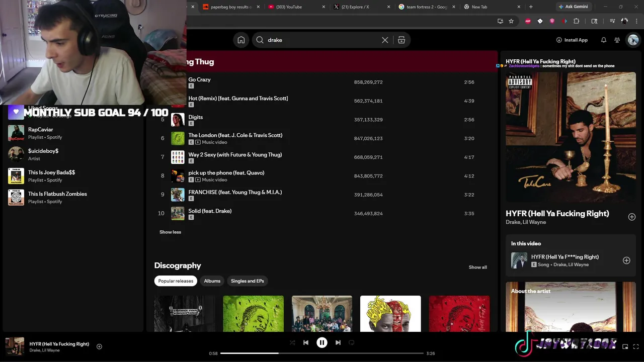This screenshot has width=644, height=362.
Task: Select the Albums filter chip
Action: (212, 281)
